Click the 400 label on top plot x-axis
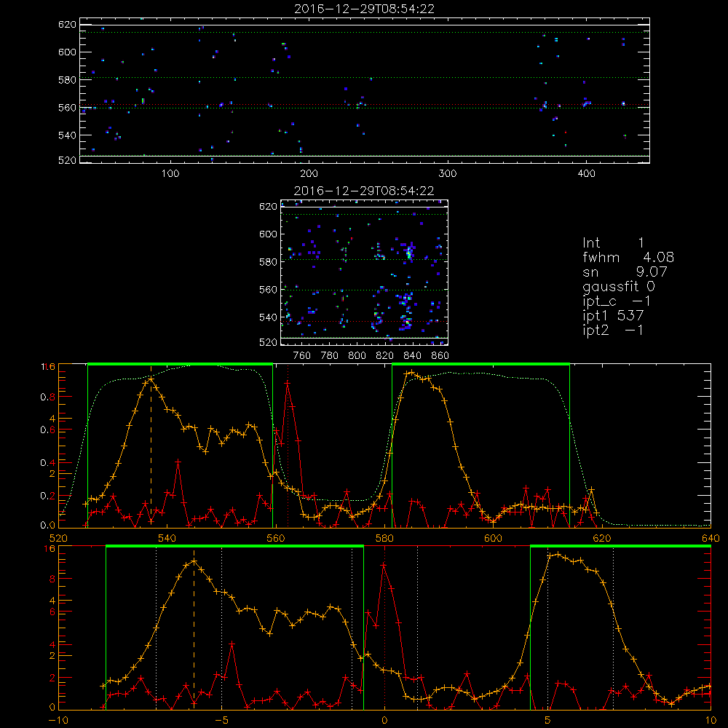The width and height of the screenshot is (728, 728). (586, 173)
